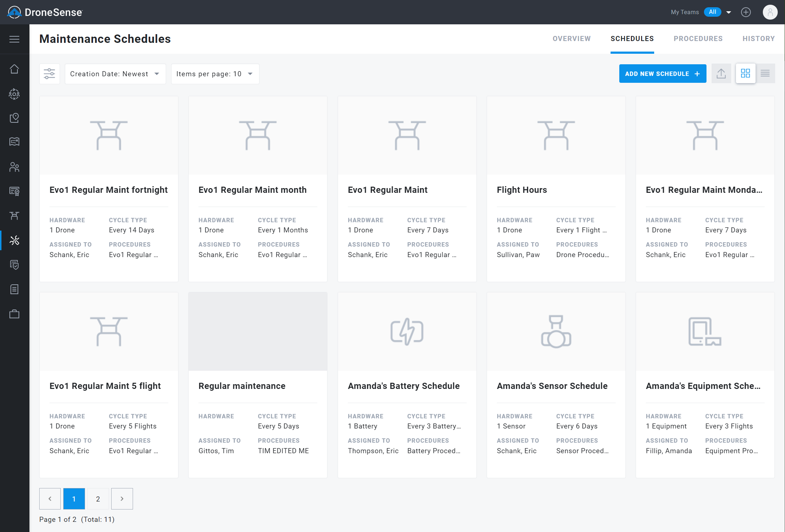Open the users sidebar icon
This screenshot has height=532, width=785.
click(x=15, y=167)
